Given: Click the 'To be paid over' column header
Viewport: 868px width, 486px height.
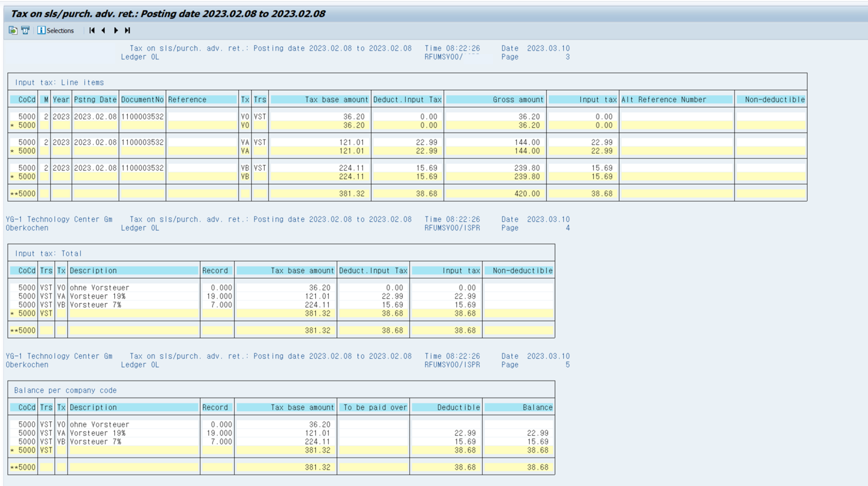Looking at the screenshot, I should pos(375,408).
